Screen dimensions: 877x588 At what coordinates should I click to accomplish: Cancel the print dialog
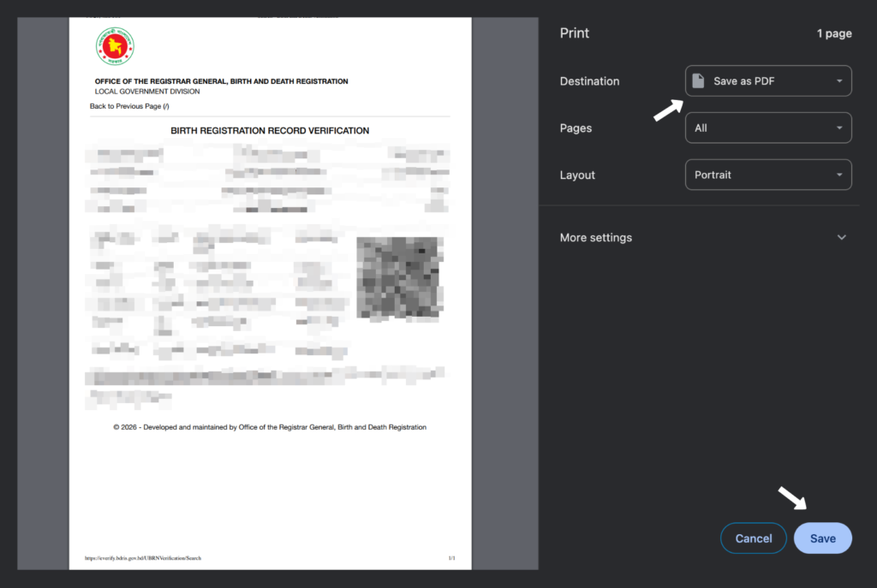click(753, 538)
